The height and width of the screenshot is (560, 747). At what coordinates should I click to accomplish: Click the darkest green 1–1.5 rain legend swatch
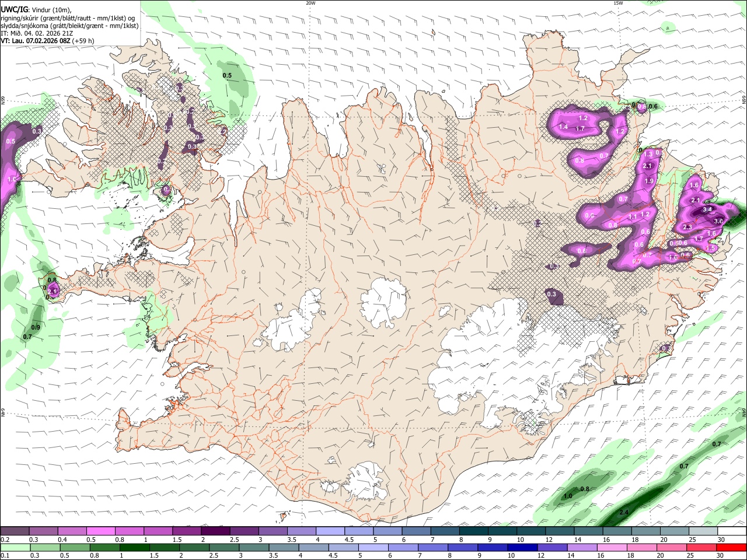pyautogui.click(x=134, y=548)
